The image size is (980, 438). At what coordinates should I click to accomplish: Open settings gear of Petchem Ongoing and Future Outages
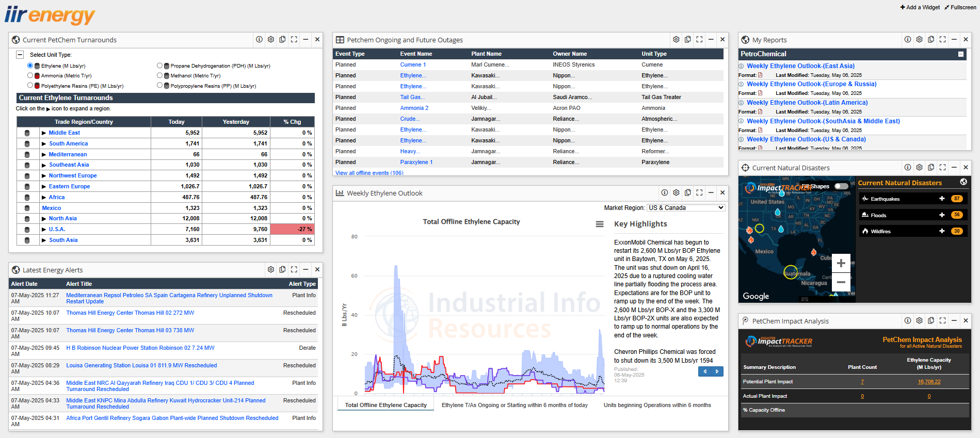pyautogui.click(x=676, y=39)
